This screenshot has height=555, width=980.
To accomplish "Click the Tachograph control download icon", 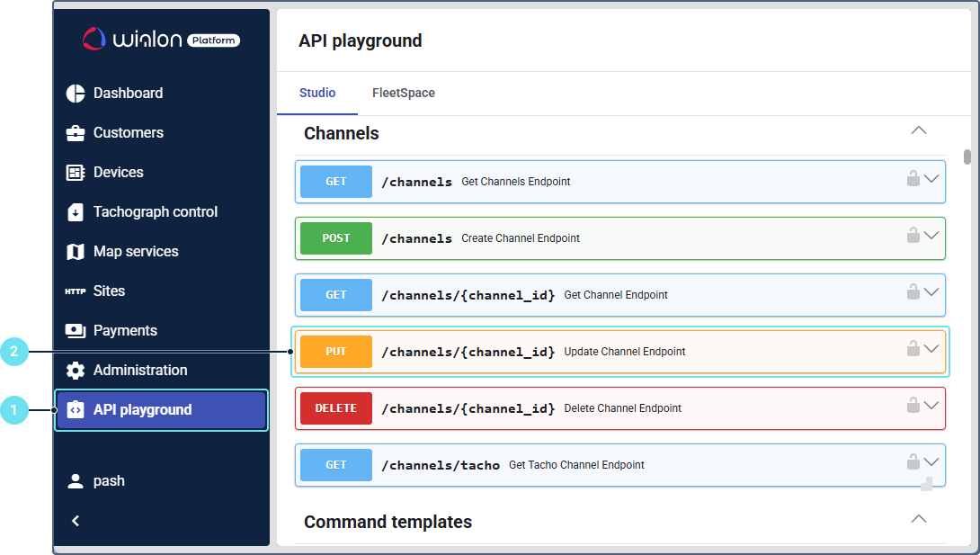I will (76, 212).
